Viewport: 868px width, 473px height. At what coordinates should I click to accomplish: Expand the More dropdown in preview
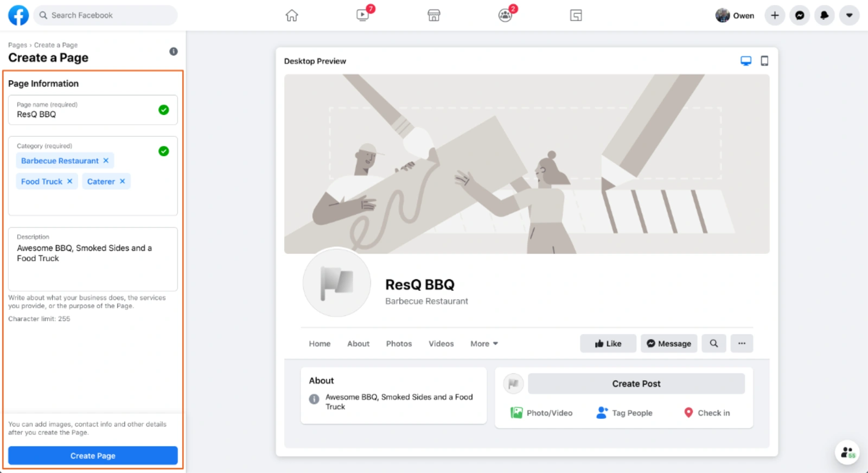point(484,344)
